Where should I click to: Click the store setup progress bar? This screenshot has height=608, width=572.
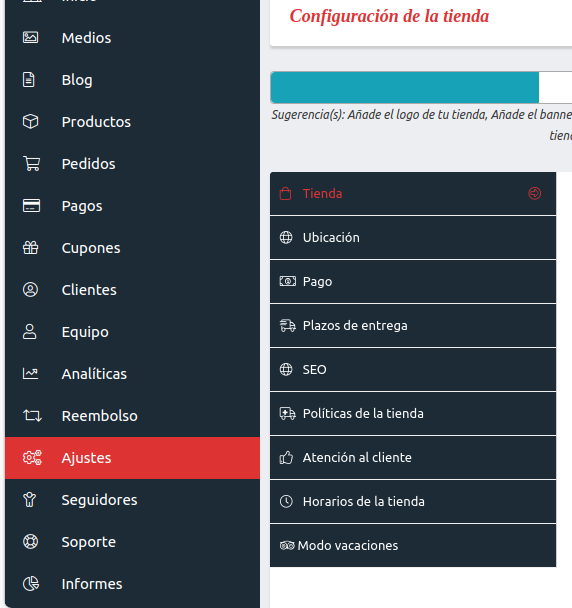click(x=421, y=87)
